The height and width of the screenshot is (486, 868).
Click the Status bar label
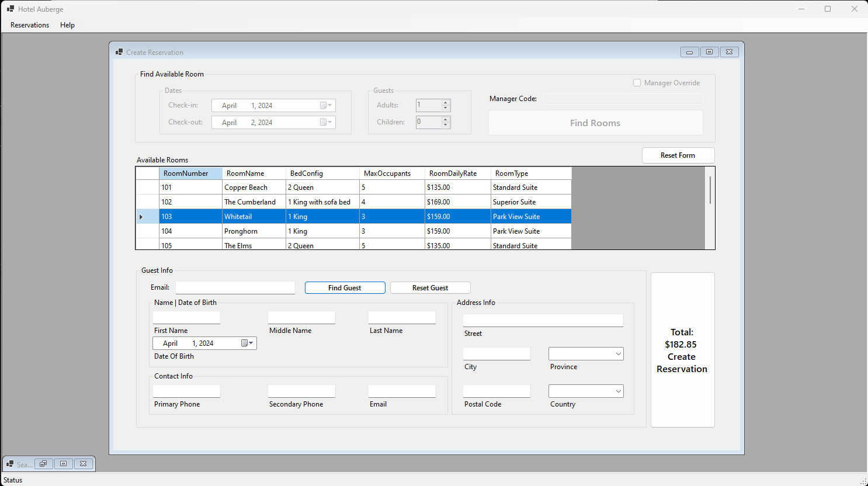(13, 480)
